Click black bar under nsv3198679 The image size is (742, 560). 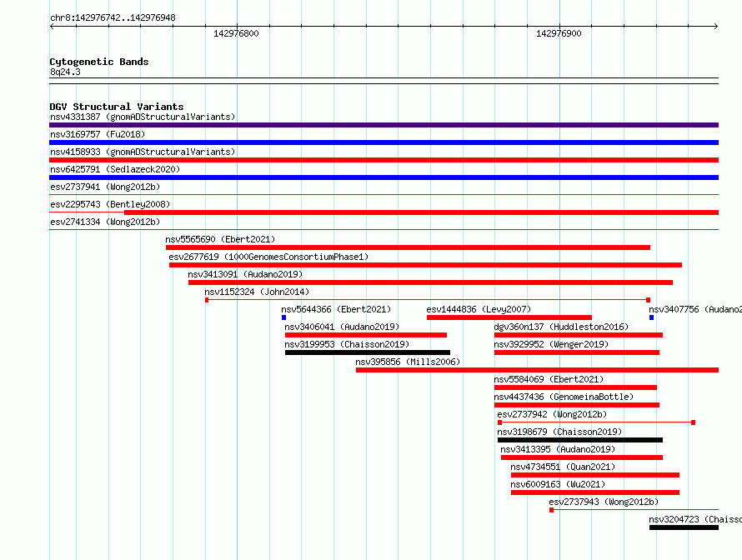click(x=580, y=440)
